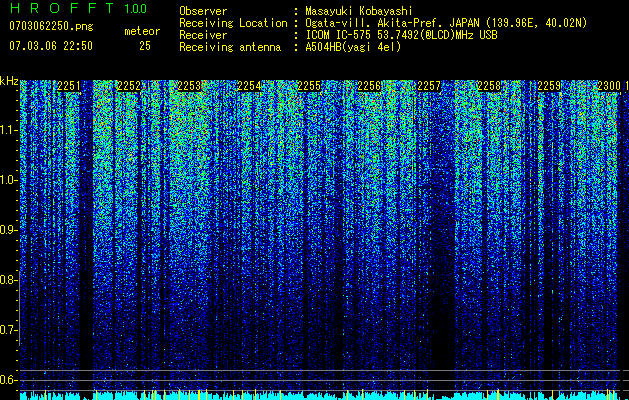Click the 2257 time marker
The width and height of the screenshot is (629, 400).
pyautogui.click(x=429, y=86)
